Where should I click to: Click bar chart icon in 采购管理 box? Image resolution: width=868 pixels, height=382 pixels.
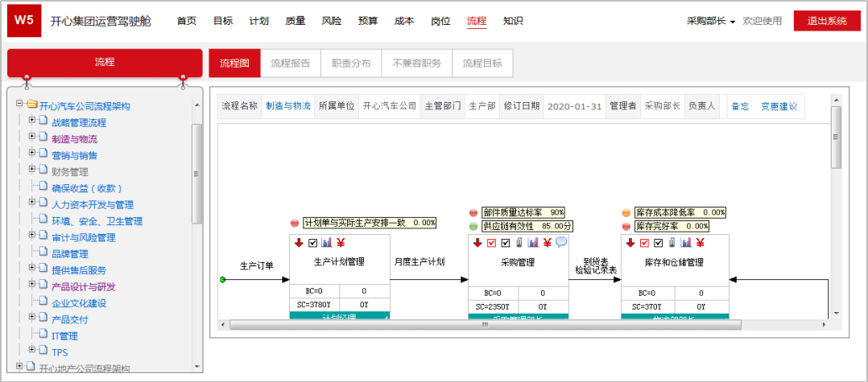tap(533, 243)
